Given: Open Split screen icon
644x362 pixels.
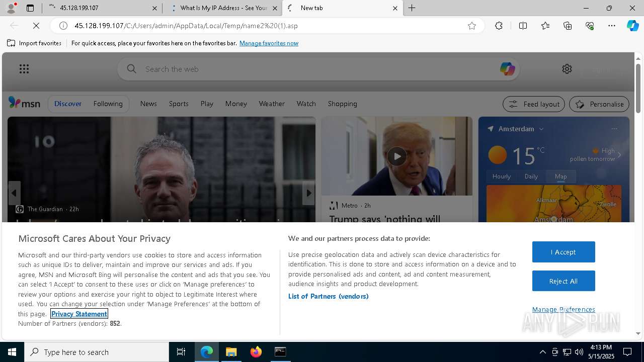Looking at the screenshot, I should [523, 26].
